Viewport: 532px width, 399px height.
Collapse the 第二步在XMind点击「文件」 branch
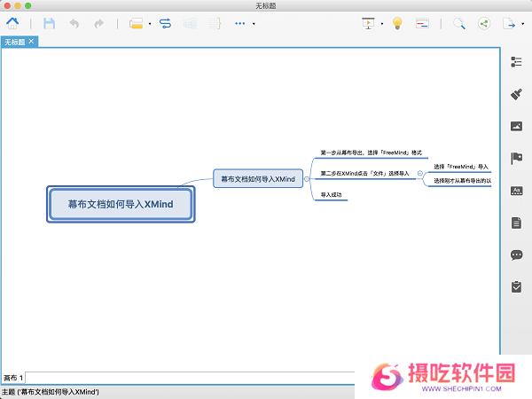pos(419,173)
